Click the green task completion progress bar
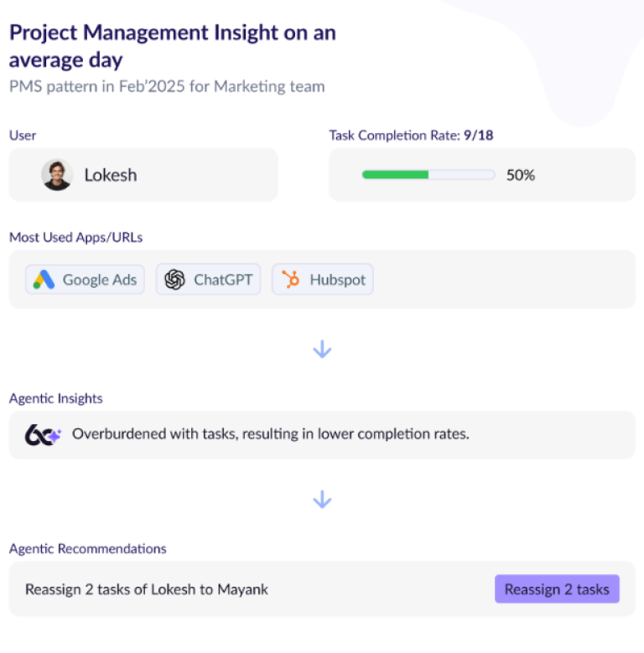This screenshot has width=644, height=653. pos(428,175)
